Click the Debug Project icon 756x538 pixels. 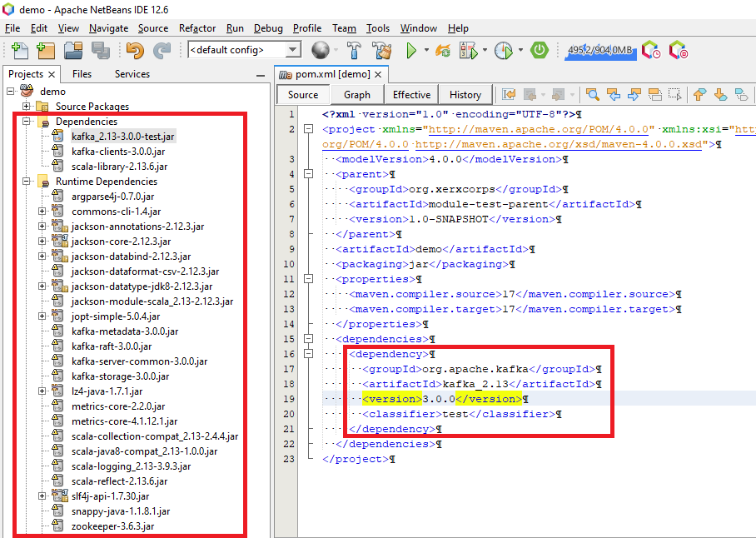click(468, 50)
